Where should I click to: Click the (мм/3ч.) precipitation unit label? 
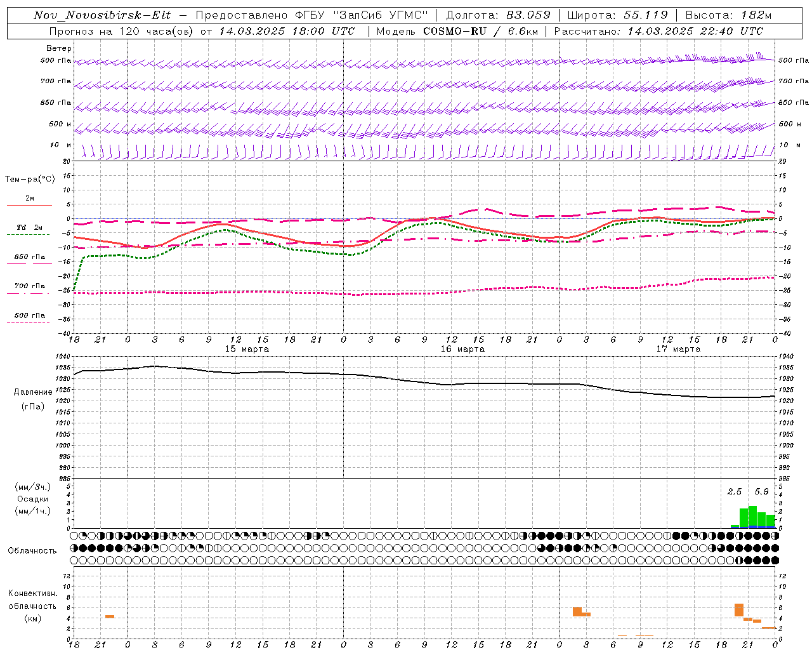point(33,487)
